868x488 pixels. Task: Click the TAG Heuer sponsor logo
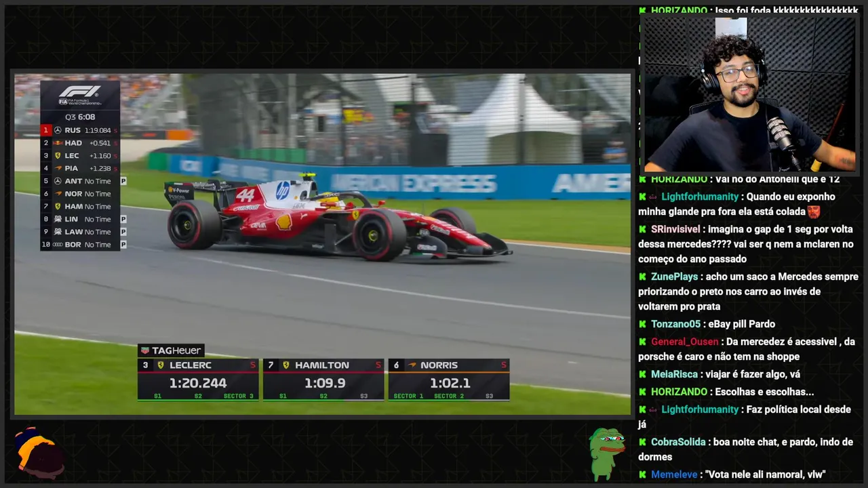[171, 350]
